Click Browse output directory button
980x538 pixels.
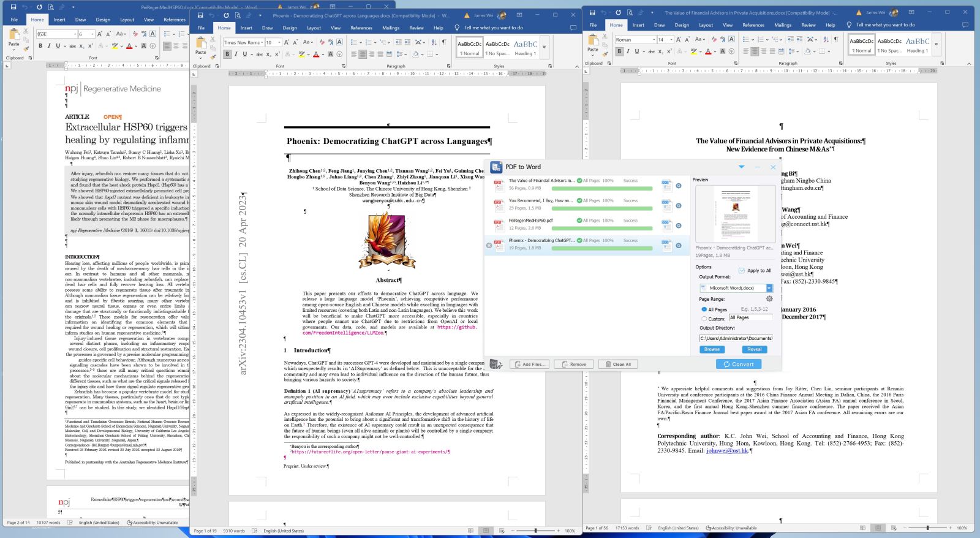pos(712,349)
